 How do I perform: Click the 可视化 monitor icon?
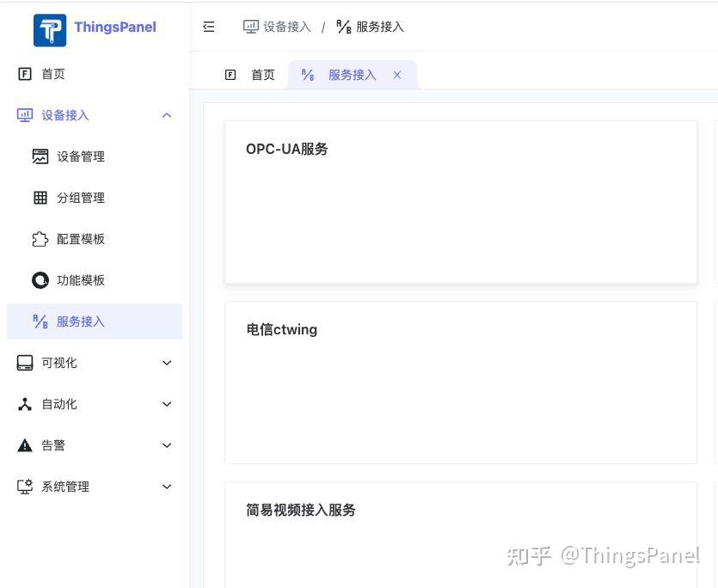pyautogui.click(x=25, y=363)
